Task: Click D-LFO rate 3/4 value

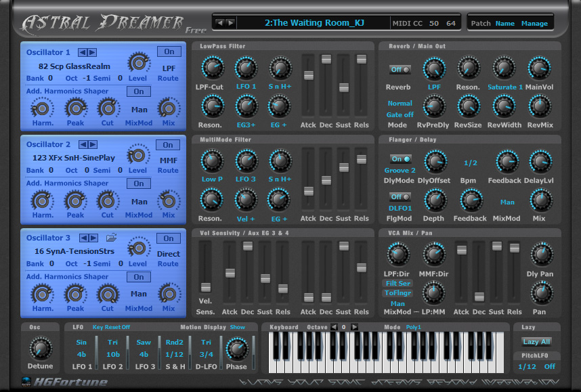Action: (207, 355)
